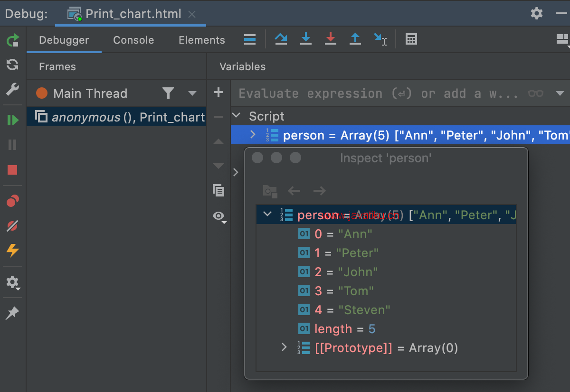Click the Step Out up arrow icon

(355, 39)
